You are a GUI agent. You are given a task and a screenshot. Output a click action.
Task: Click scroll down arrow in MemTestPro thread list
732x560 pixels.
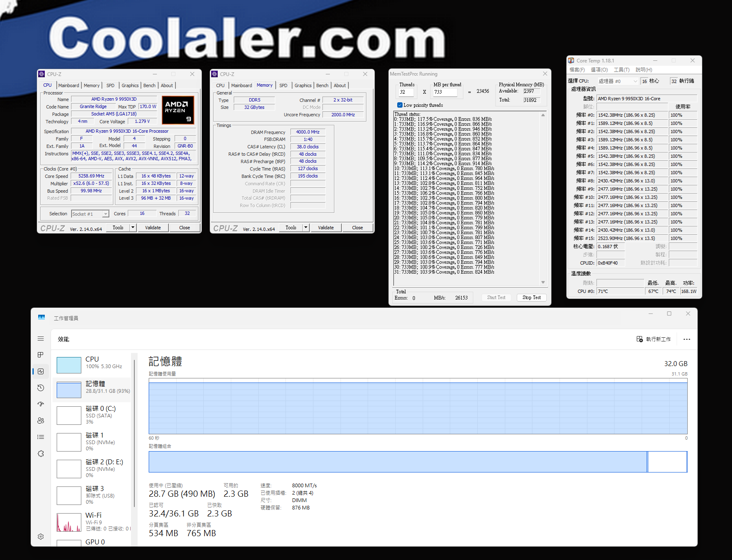543,282
